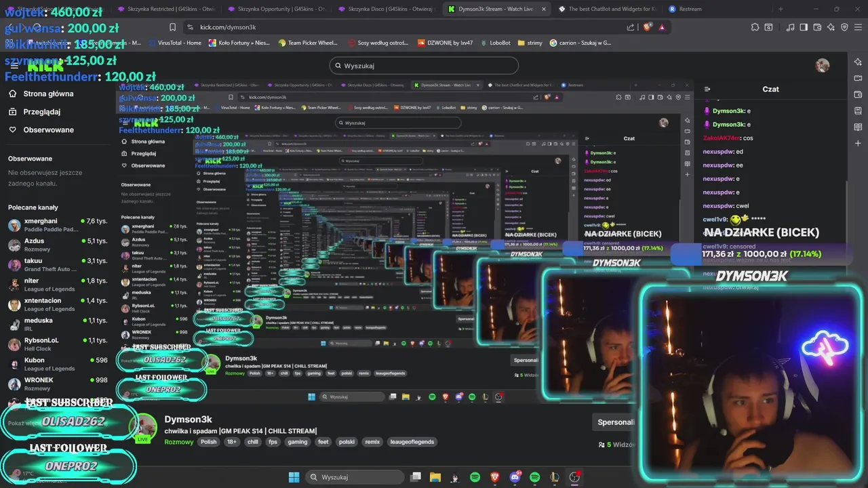Image resolution: width=868 pixels, height=488 pixels.
Task: Click the Spersonalizuj button
Action: coord(616,422)
